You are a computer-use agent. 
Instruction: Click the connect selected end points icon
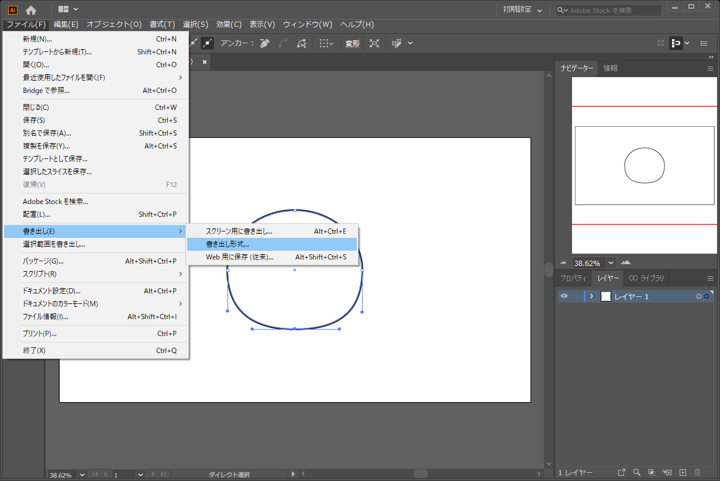(x=283, y=43)
